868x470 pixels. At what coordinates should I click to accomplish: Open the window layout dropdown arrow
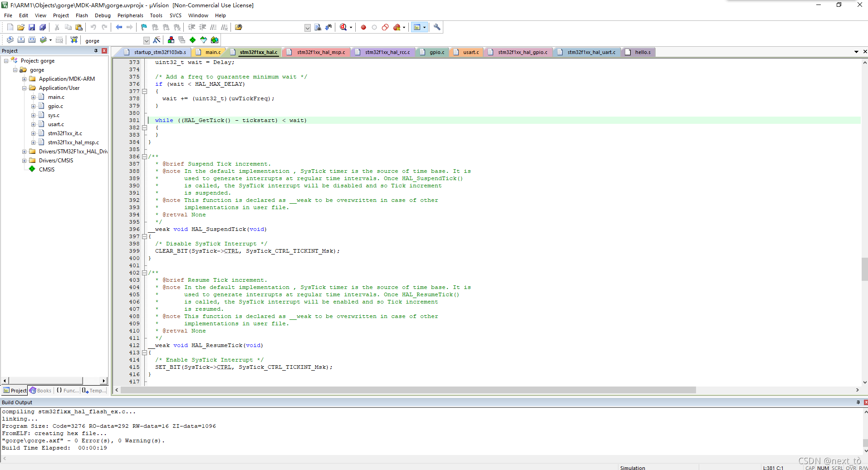(x=425, y=27)
